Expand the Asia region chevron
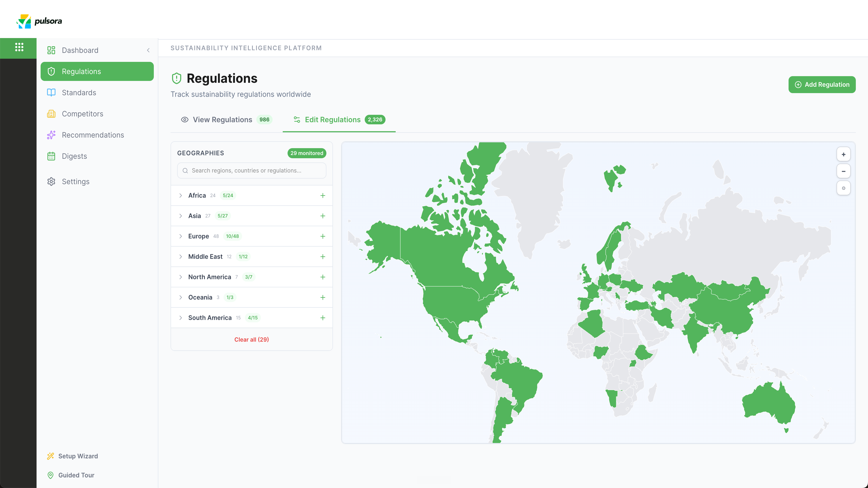Image resolution: width=868 pixels, height=488 pixels. click(x=181, y=216)
